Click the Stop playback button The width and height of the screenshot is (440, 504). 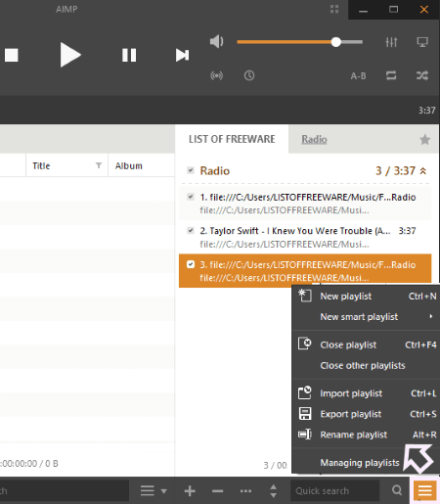point(12,55)
